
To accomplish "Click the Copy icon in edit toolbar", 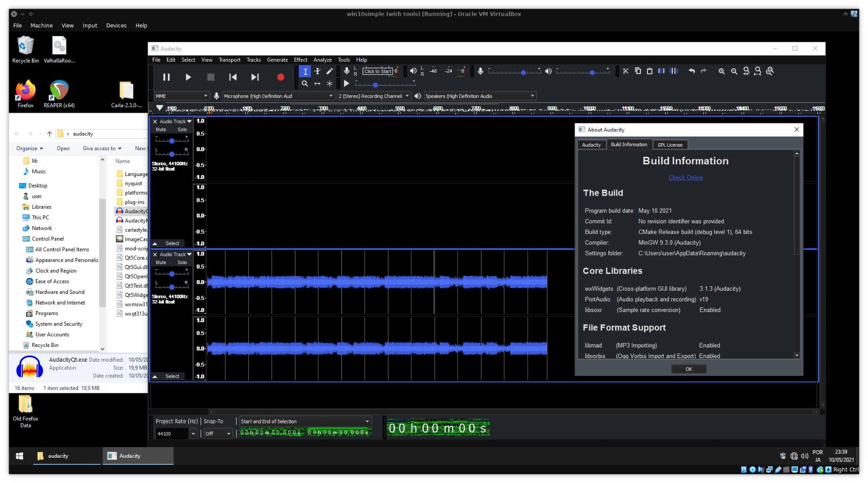I will [x=638, y=71].
